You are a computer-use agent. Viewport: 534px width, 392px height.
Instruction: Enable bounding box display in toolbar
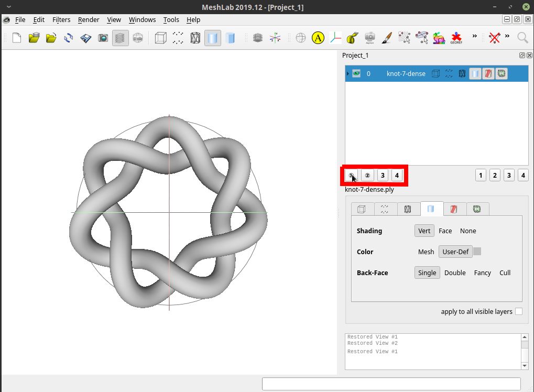click(160, 38)
